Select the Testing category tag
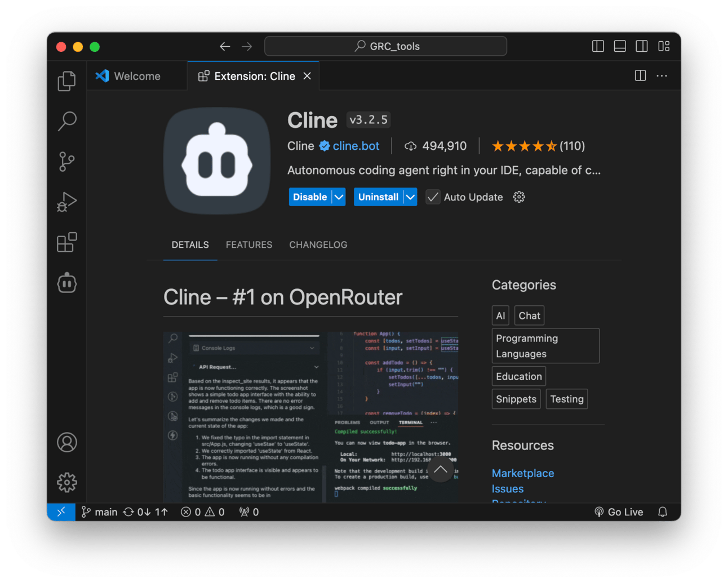The width and height of the screenshot is (728, 583). coord(567,399)
